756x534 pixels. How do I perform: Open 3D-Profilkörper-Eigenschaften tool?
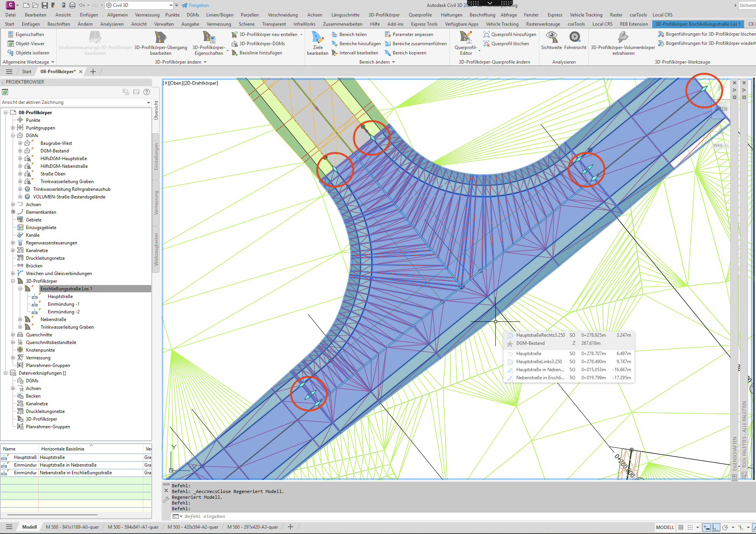[x=209, y=43]
